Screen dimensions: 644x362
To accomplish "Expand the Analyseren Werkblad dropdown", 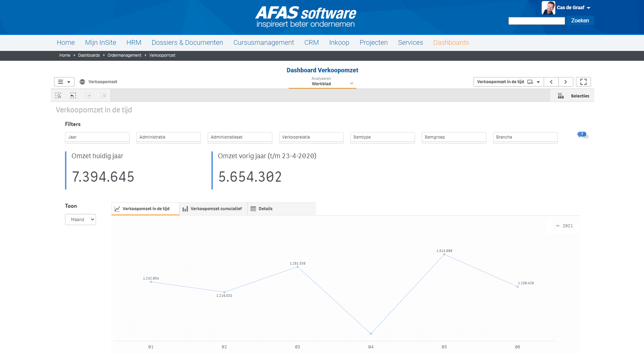I will pyautogui.click(x=322, y=81).
